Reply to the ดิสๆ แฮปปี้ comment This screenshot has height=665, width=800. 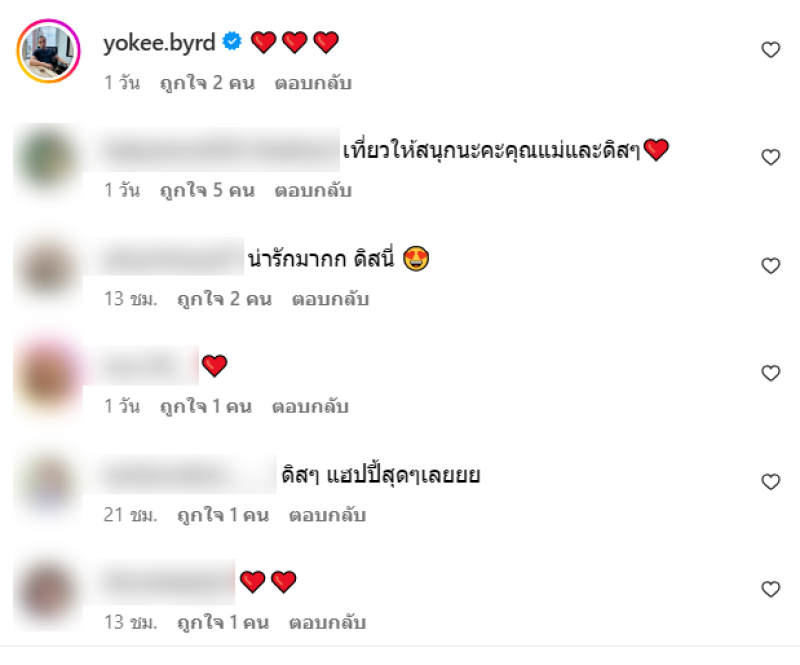coord(327,515)
